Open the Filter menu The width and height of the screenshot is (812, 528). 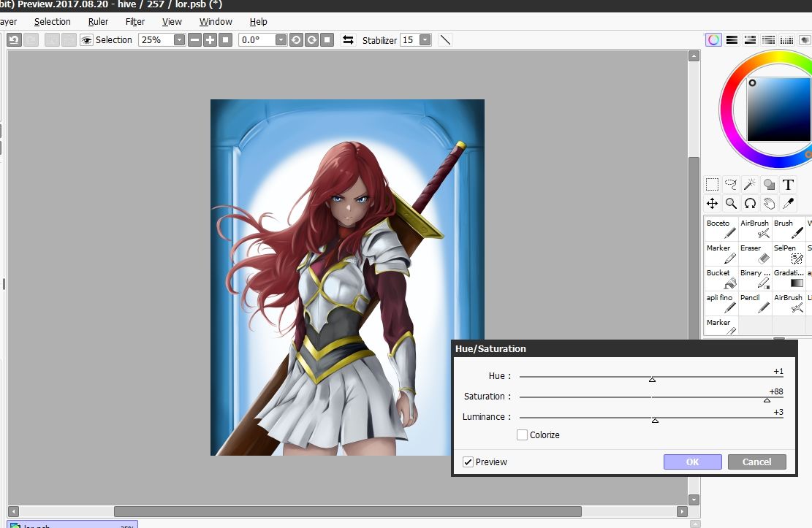coord(135,22)
